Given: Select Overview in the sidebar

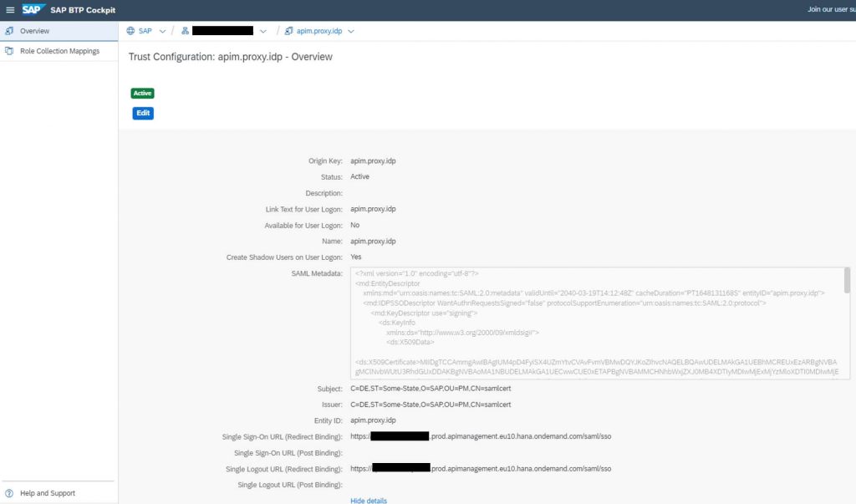Looking at the screenshot, I should tap(59, 31).
